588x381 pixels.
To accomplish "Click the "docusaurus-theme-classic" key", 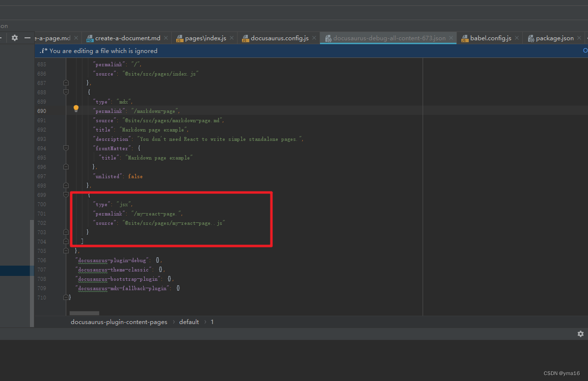I will pos(113,270).
